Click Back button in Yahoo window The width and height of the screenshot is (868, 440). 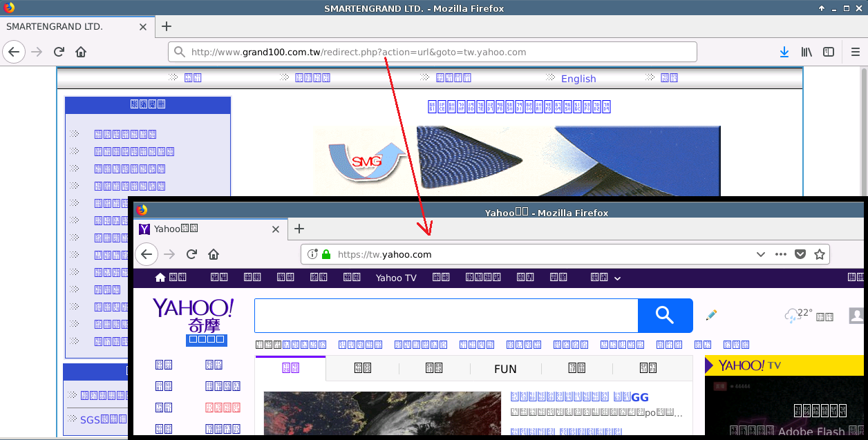tap(146, 254)
